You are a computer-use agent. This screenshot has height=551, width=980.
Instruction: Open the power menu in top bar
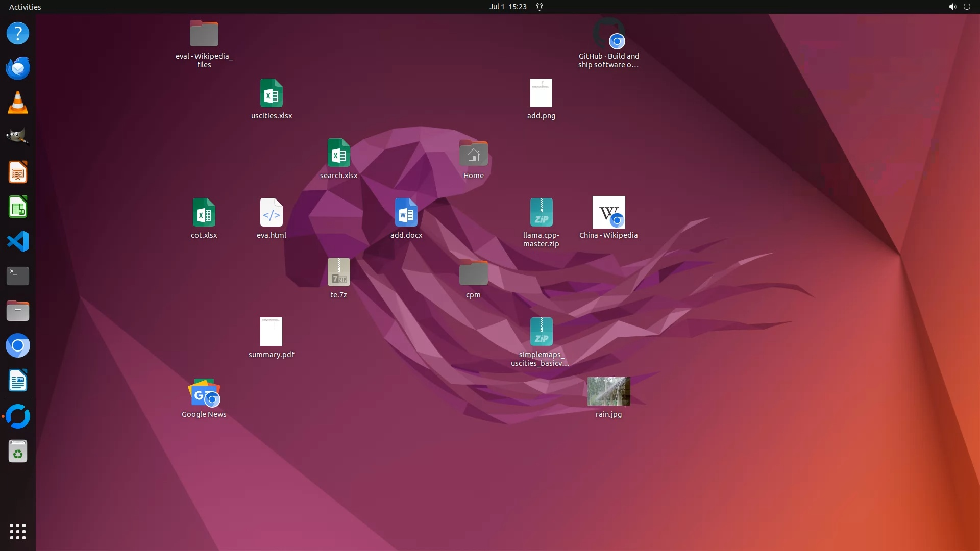[967, 7]
